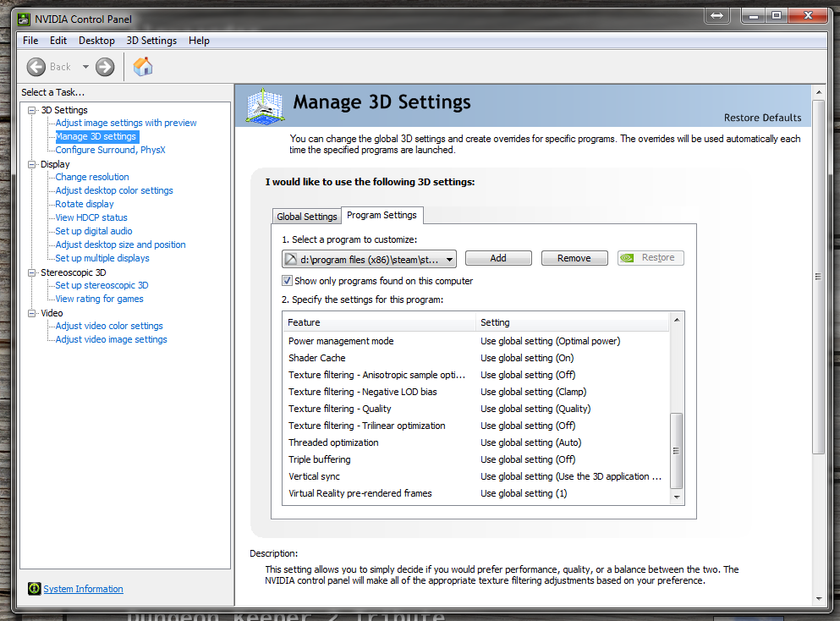This screenshot has height=621, width=840.
Task: Uncheck Show only programs found on this computer
Action: pos(288,281)
